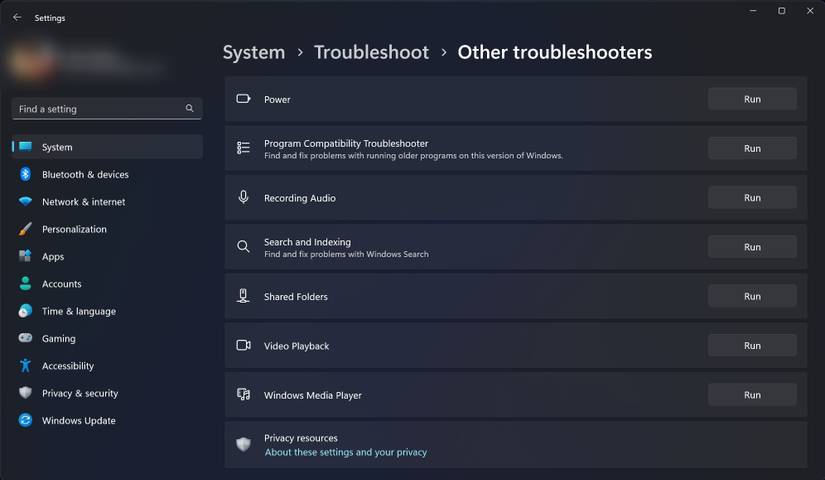
Task: Run the Program Compatibility Troubleshooter
Action: coord(752,148)
